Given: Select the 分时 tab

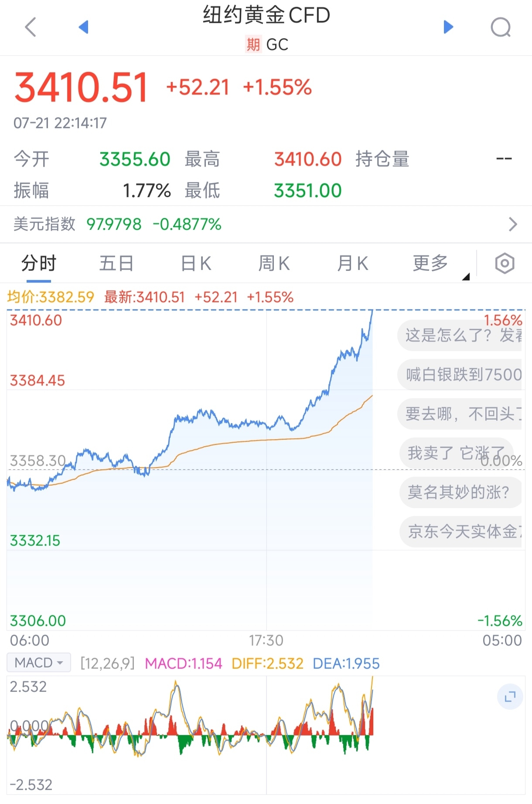Looking at the screenshot, I should [39, 263].
